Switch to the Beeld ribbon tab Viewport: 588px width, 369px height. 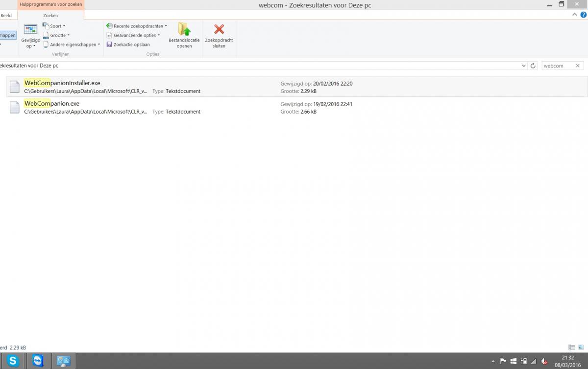(x=6, y=16)
